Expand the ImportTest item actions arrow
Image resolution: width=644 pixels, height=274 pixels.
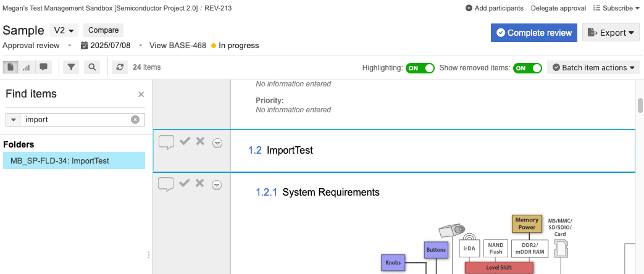point(217,143)
